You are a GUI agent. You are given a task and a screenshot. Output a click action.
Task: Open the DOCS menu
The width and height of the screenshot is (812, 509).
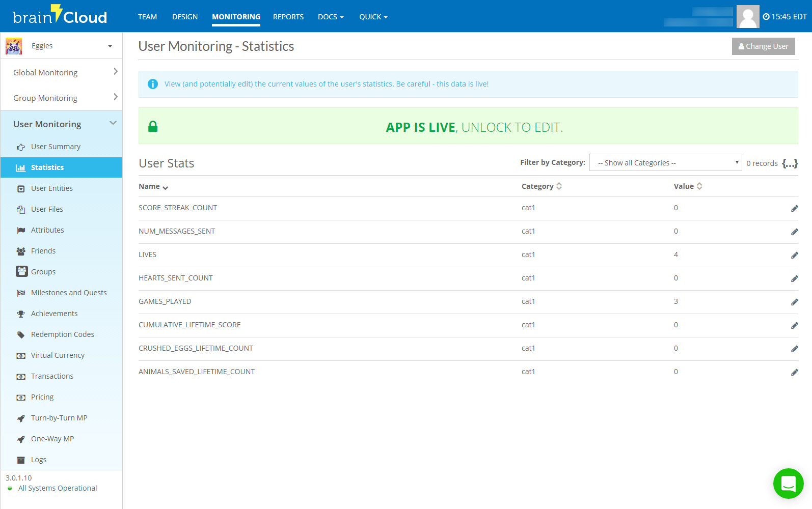[x=331, y=17]
